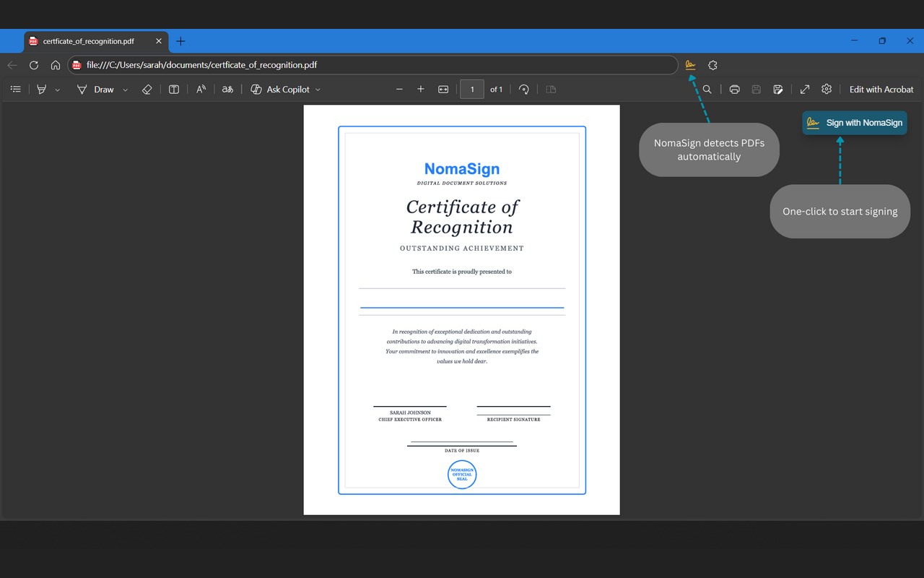924x578 pixels.
Task: Select the certficate_of_recognition.pdf tab
Action: pos(88,41)
